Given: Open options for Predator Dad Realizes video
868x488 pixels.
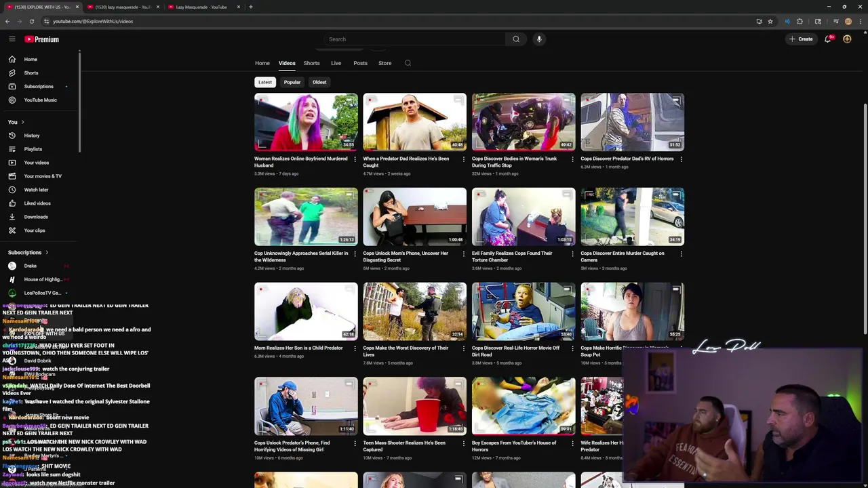Looking at the screenshot, I should click(x=464, y=159).
